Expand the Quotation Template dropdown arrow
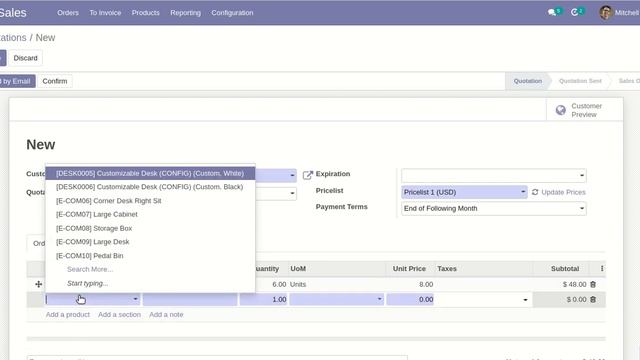The height and width of the screenshot is (360, 640). pyautogui.click(x=292, y=193)
